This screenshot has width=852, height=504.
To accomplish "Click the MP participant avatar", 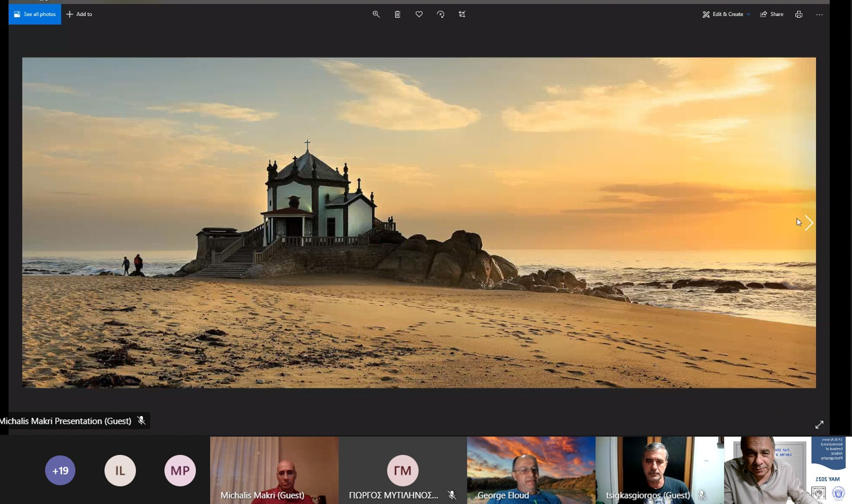I will pyautogui.click(x=180, y=470).
